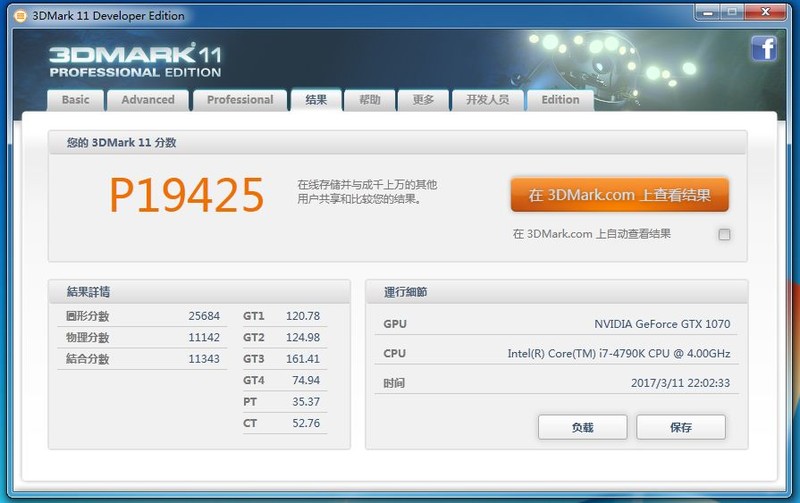Select the Professional tab
This screenshot has height=503, width=800.
pyautogui.click(x=240, y=100)
